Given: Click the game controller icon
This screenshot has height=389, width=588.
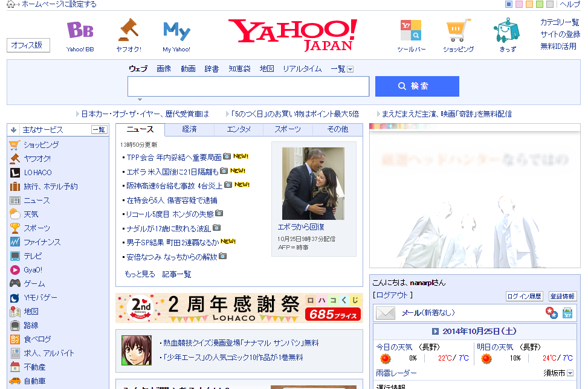Looking at the screenshot, I should [15, 283].
